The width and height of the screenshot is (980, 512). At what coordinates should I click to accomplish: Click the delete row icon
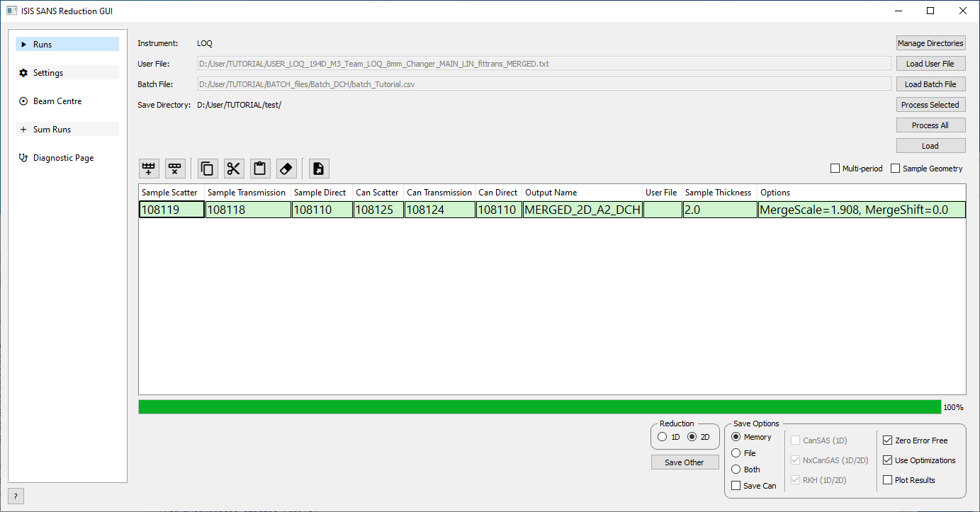coord(175,169)
